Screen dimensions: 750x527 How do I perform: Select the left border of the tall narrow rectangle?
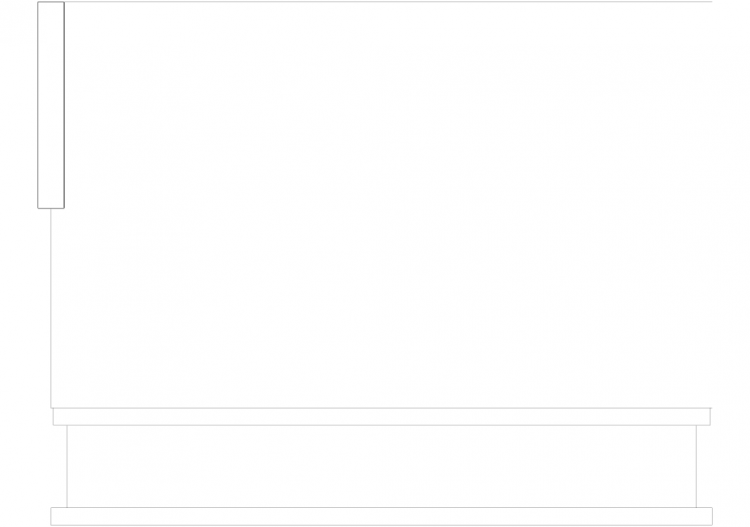38,105
